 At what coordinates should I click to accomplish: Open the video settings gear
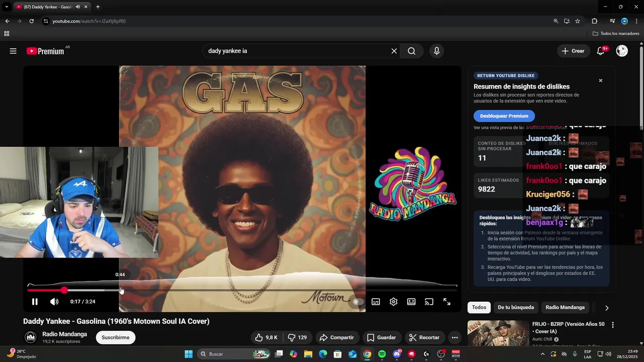click(x=393, y=302)
